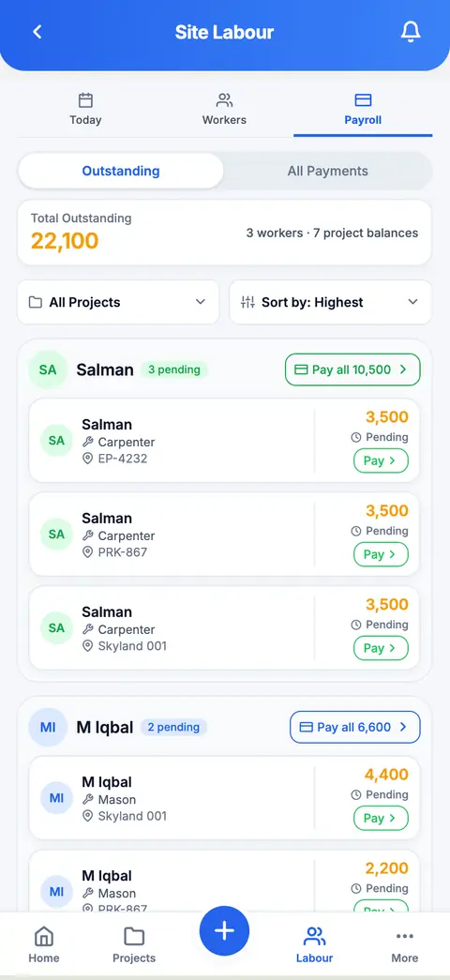450x980 pixels.
Task: Click Pay all 6,600 for M Iqbal
Action: tap(355, 727)
